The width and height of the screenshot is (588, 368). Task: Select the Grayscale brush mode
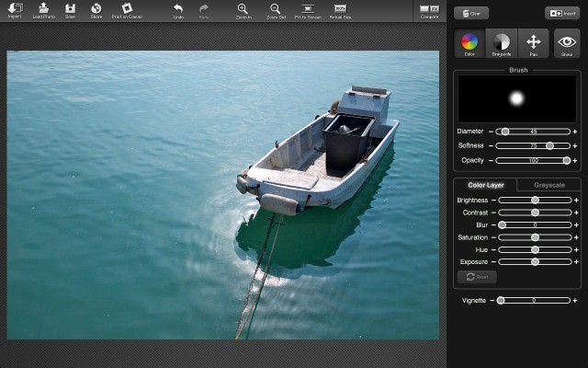(501, 43)
